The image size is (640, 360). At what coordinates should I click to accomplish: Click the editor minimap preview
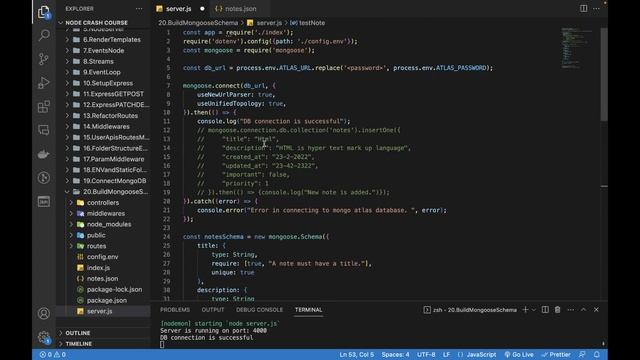coord(576,49)
